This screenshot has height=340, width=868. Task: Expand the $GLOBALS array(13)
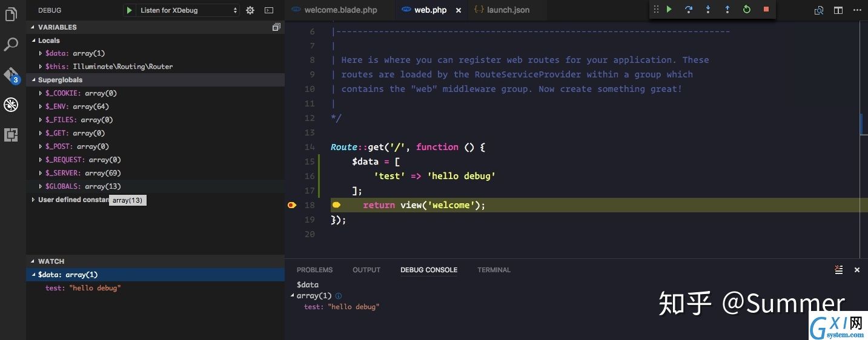point(41,187)
